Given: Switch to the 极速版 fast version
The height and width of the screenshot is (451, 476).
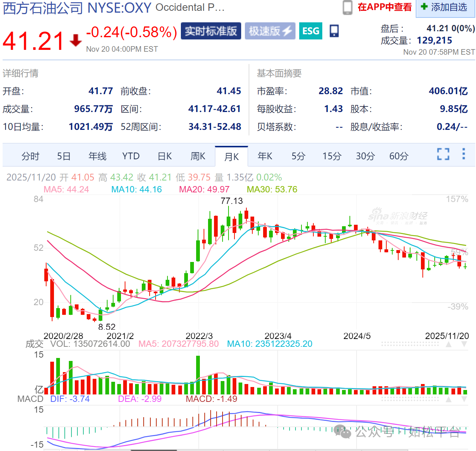Looking at the screenshot, I should (x=270, y=31).
